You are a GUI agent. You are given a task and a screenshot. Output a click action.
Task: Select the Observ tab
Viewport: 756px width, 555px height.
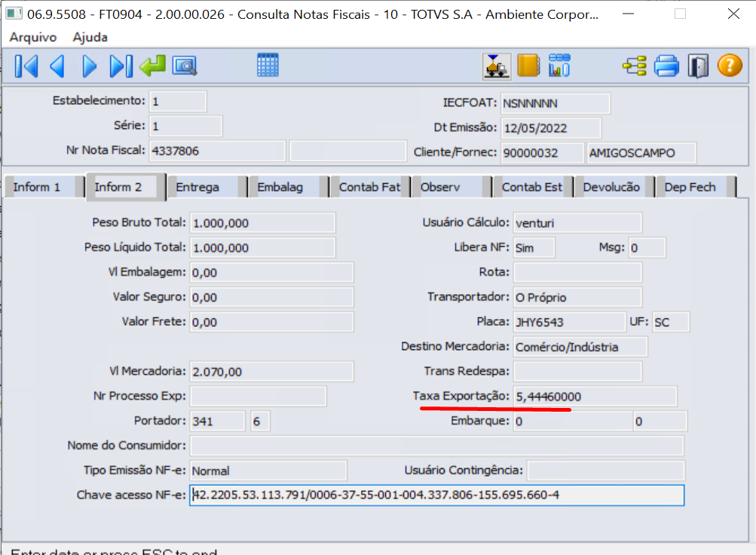pyautogui.click(x=451, y=187)
